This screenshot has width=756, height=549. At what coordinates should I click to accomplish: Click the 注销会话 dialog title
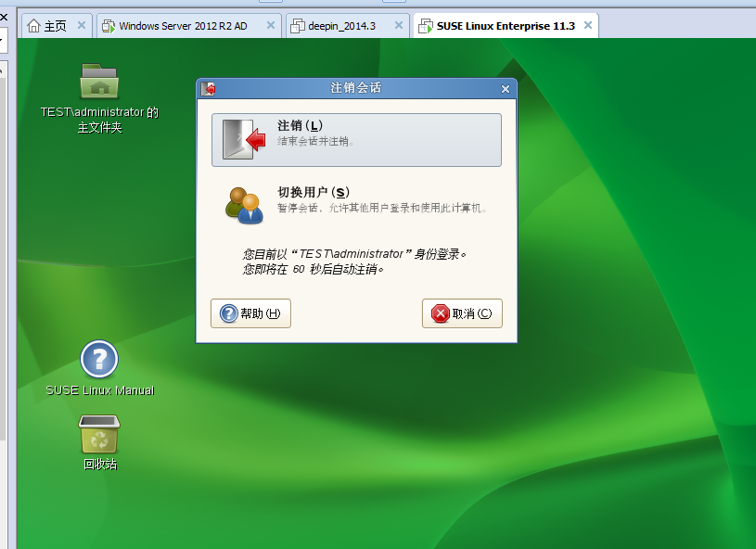[356, 88]
